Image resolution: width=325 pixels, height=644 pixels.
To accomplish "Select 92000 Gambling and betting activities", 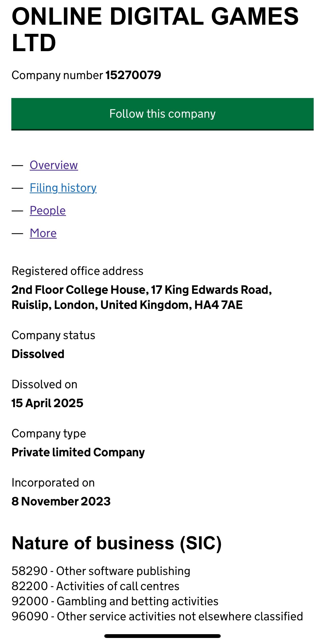I will point(115,601).
